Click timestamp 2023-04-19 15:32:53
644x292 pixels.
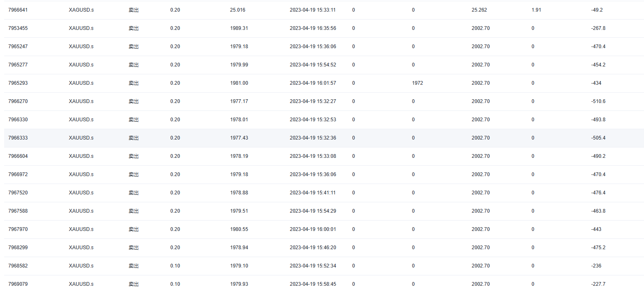pyautogui.click(x=313, y=120)
